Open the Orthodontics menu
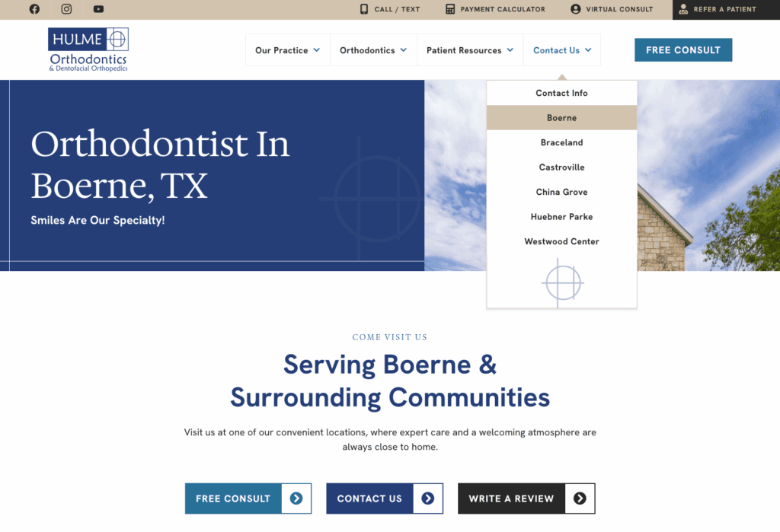The width and height of the screenshot is (780, 532). (373, 49)
